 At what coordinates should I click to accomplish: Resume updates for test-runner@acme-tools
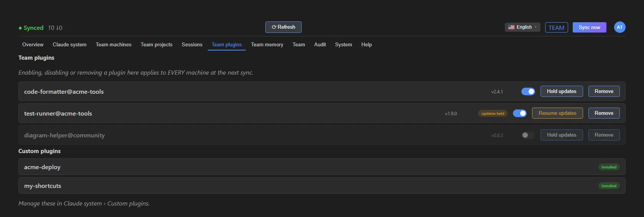pyautogui.click(x=557, y=113)
